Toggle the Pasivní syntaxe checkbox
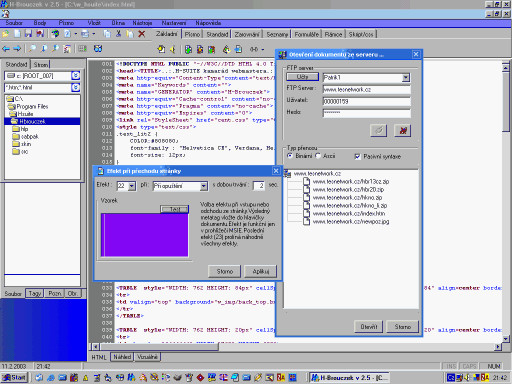The width and height of the screenshot is (512, 384). pyautogui.click(x=357, y=156)
